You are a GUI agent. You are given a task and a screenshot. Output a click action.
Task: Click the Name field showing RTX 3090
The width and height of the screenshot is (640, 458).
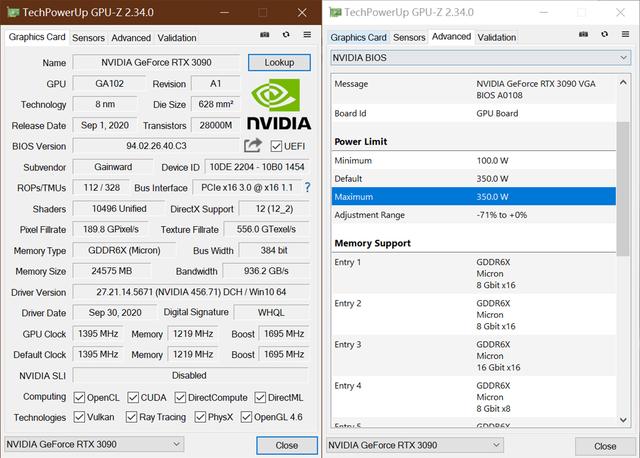(156, 62)
